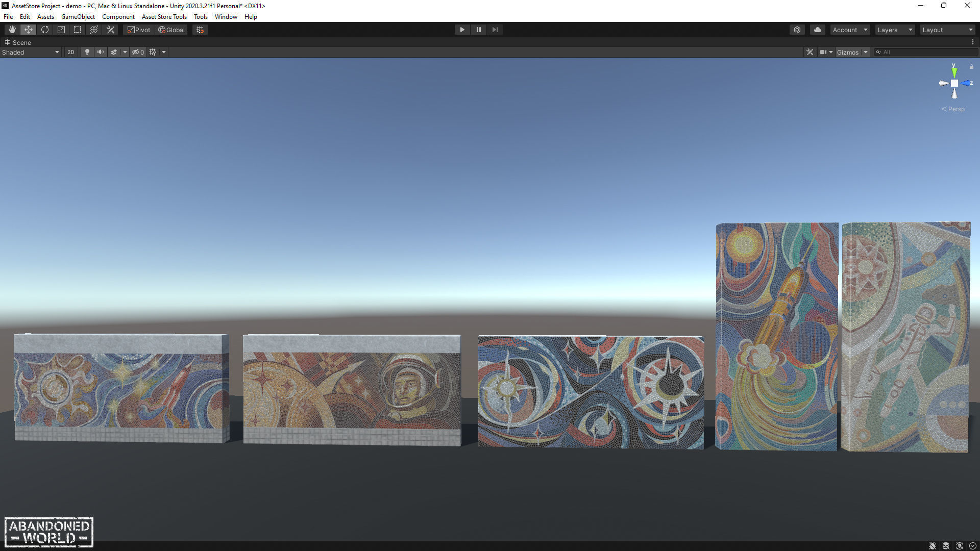Click the scene search input field
980x551 pixels.
[x=926, y=52]
